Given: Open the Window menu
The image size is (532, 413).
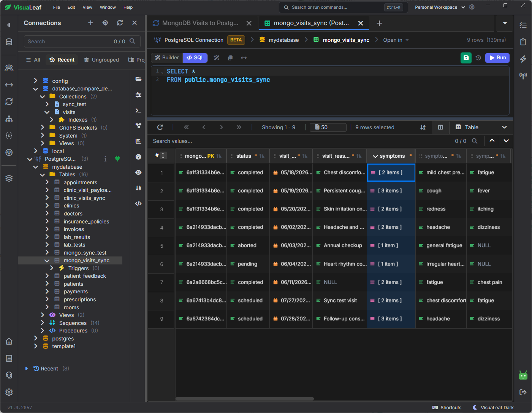Looking at the screenshot, I should [108, 7].
